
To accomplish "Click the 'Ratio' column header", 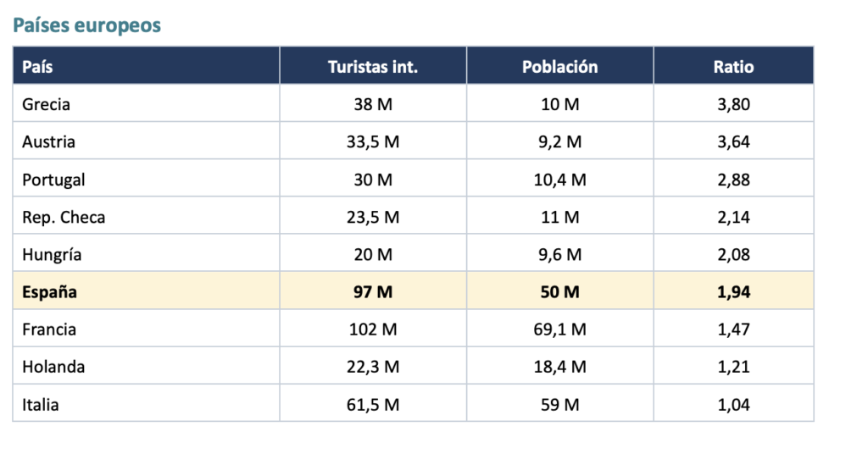I will 733,66.
